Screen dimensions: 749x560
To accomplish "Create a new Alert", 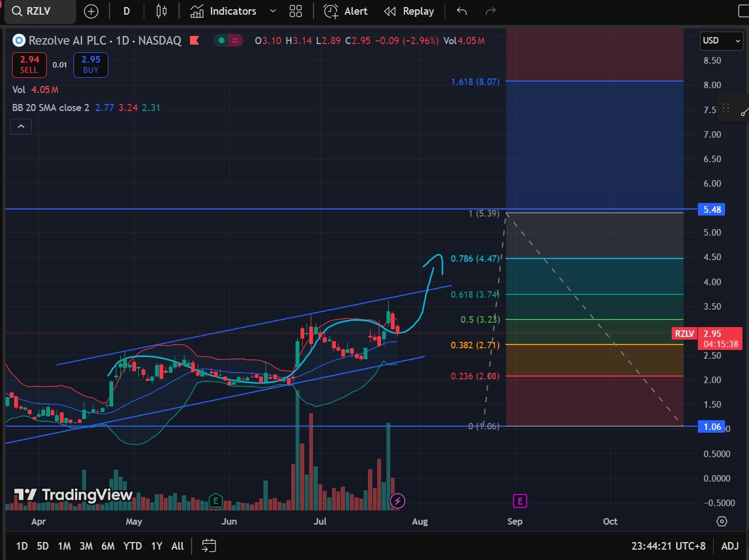I will (346, 11).
